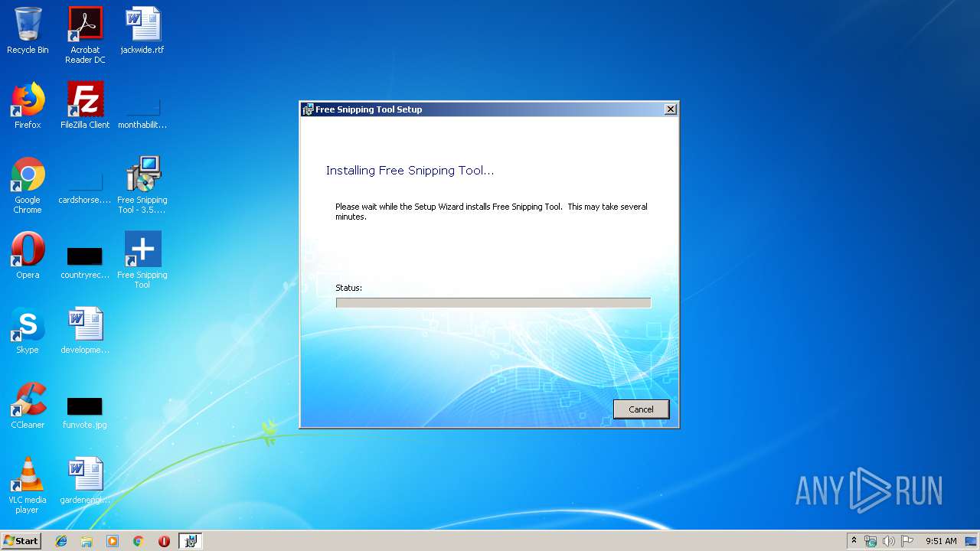This screenshot has width=980, height=551.
Task: Click the Show desktop button
Action: (x=971, y=541)
